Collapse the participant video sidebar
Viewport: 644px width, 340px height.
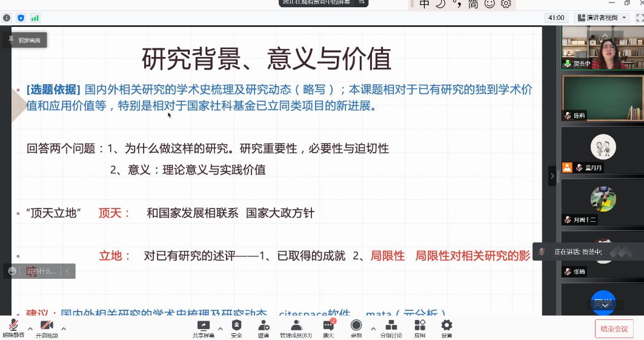(x=552, y=176)
